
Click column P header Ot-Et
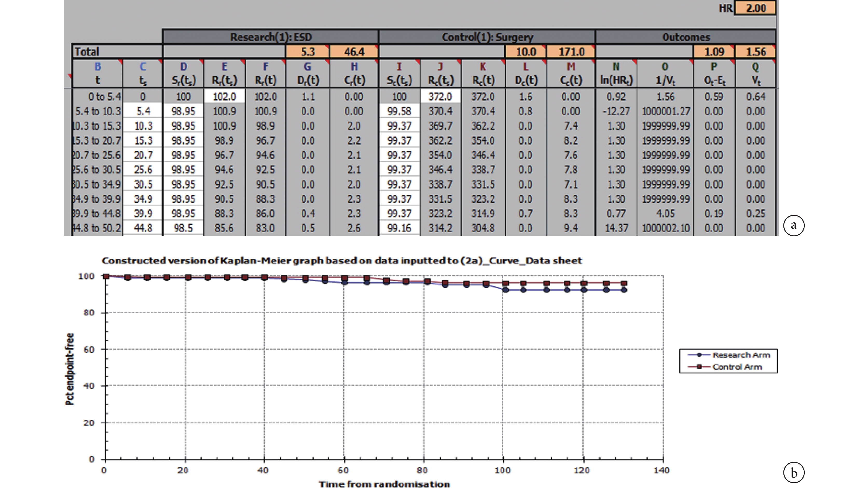pyautogui.click(x=714, y=73)
